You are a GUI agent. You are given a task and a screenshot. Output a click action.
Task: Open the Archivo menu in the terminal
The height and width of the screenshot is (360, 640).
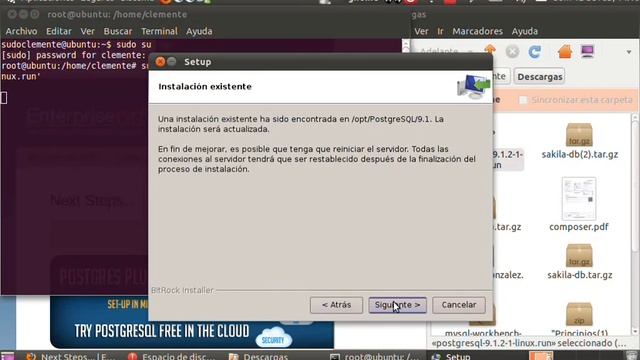[21, 31]
